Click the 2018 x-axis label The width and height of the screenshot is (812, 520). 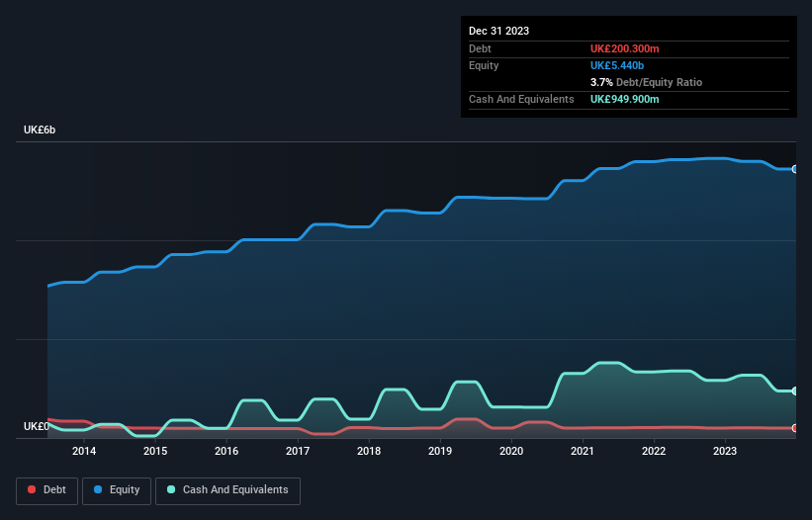(x=369, y=451)
